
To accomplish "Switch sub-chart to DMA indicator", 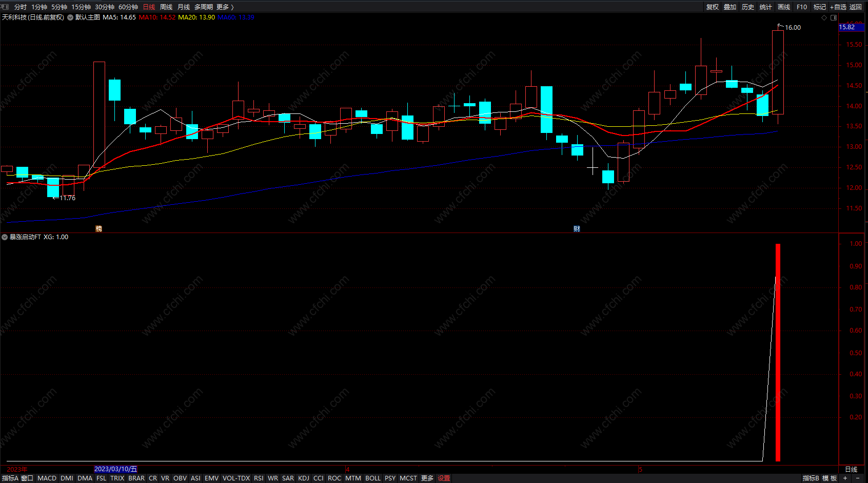I will pyautogui.click(x=85, y=478).
